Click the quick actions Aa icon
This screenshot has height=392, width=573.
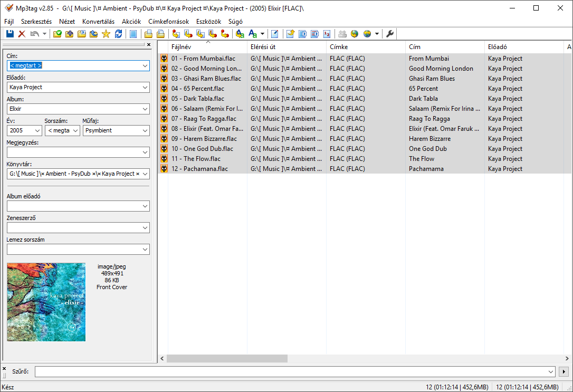click(x=253, y=34)
